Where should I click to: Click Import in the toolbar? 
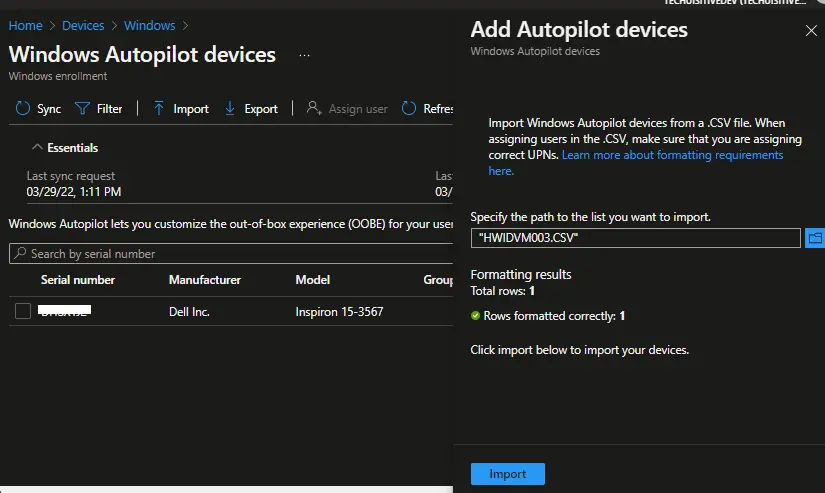tap(191, 109)
